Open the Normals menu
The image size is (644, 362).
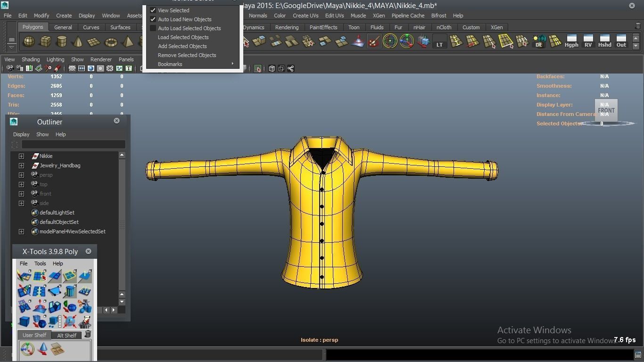[x=258, y=16]
